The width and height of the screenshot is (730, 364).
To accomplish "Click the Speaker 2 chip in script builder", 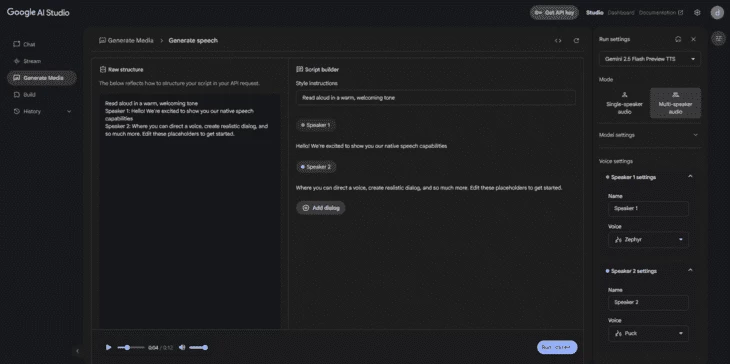I will tap(316, 167).
